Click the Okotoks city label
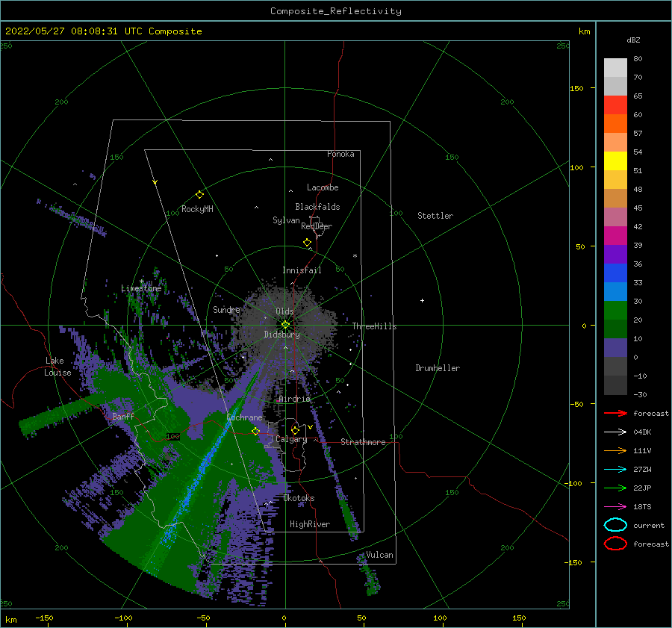Image resolution: width=672 pixels, height=628 pixels. pyautogui.click(x=299, y=498)
